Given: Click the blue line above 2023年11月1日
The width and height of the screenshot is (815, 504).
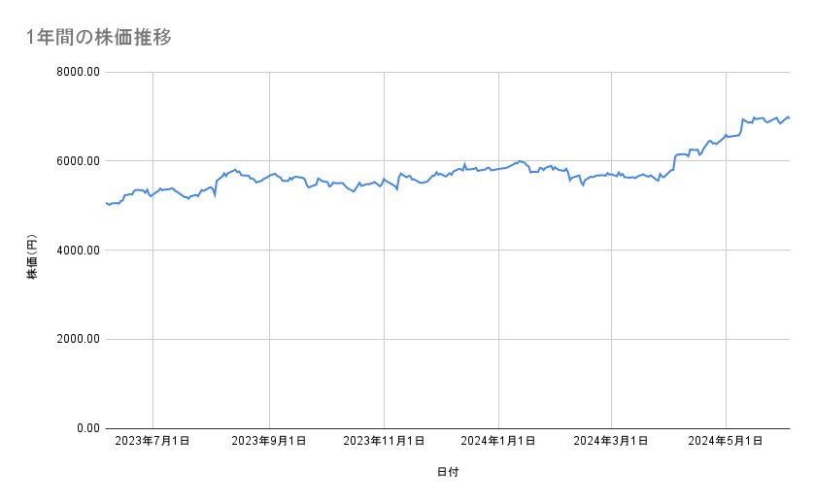Looking at the screenshot, I should pyautogui.click(x=384, y=179).
